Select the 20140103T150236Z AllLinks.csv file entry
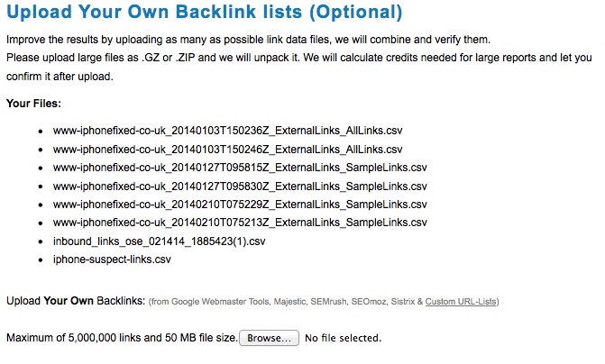 click(227, 131)
